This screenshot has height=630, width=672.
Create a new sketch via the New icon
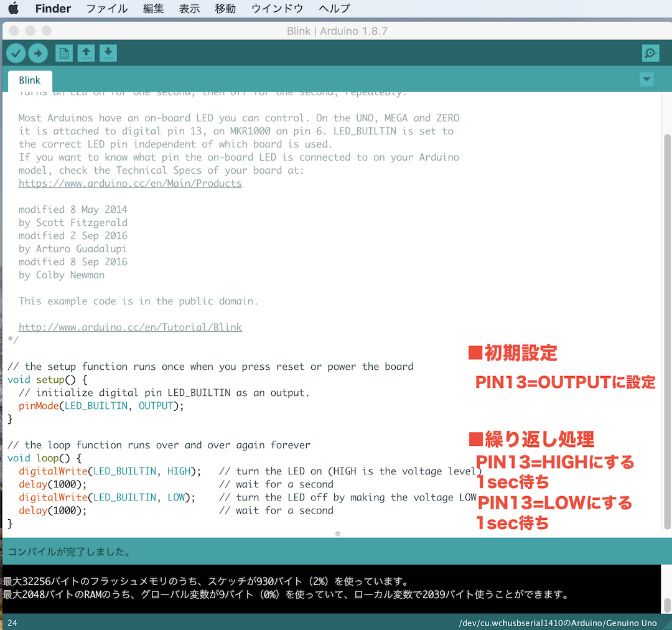pos(63,53)
